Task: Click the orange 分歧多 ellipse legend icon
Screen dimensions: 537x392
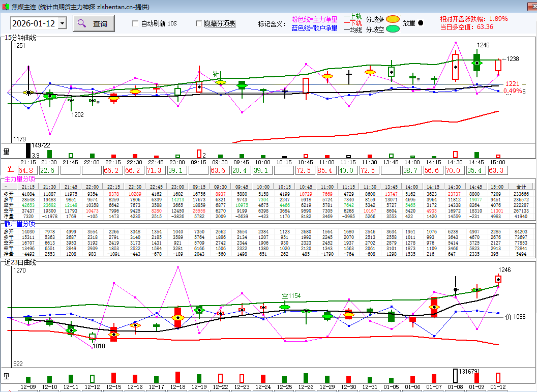Action: click(x=393, y=19)
